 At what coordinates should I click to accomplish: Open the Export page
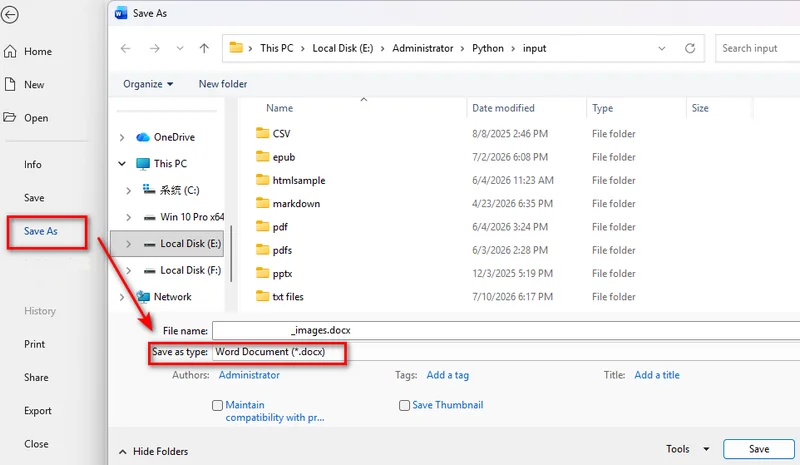click(x=38, y=410)
